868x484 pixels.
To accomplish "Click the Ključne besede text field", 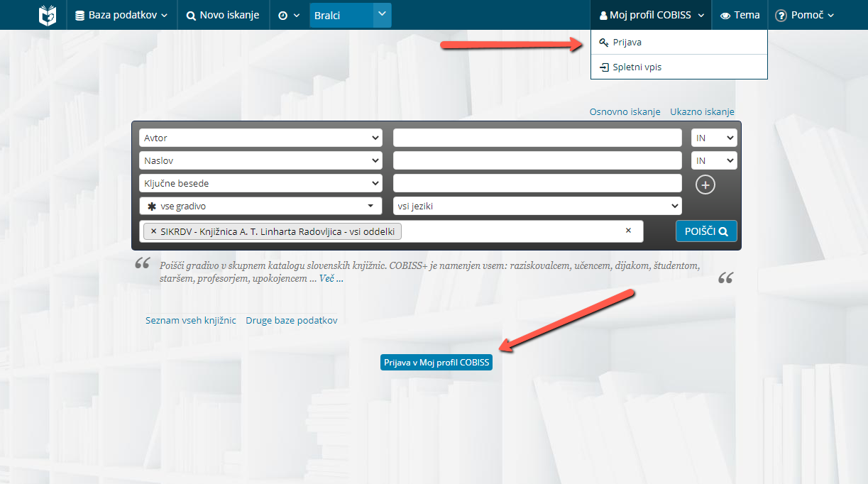I will (x=537, y=183).
